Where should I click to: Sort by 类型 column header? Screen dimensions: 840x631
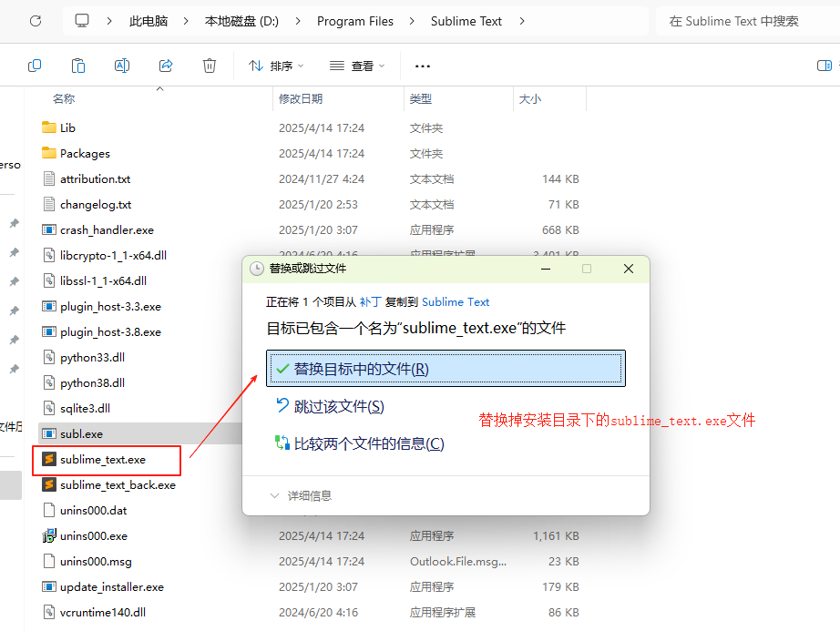click(421, 99)
